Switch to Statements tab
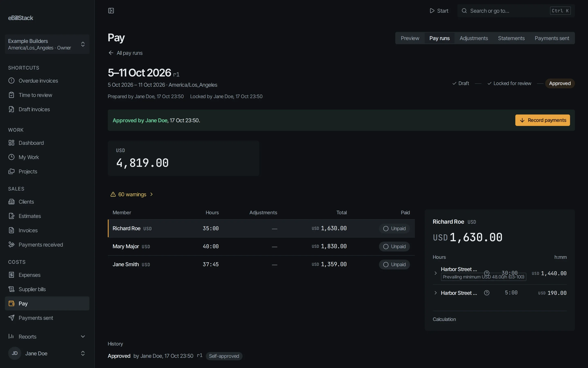588x368 pixels. tap(511, 38)
